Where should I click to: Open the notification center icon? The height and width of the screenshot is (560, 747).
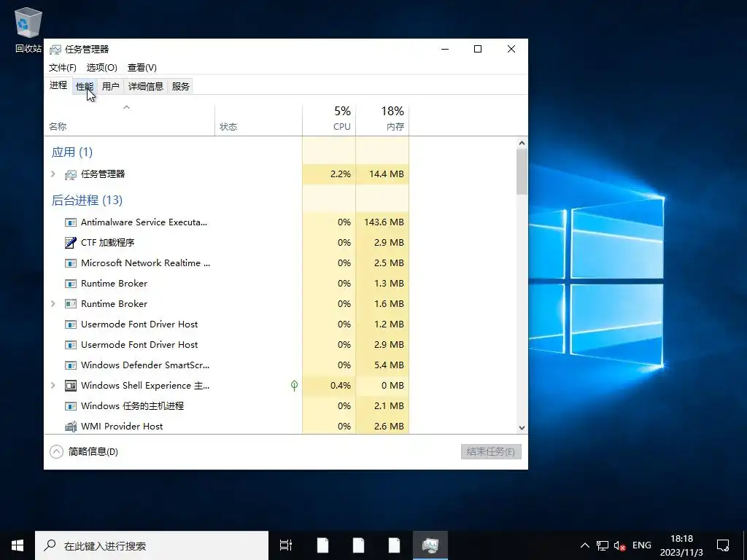[723, 545]
